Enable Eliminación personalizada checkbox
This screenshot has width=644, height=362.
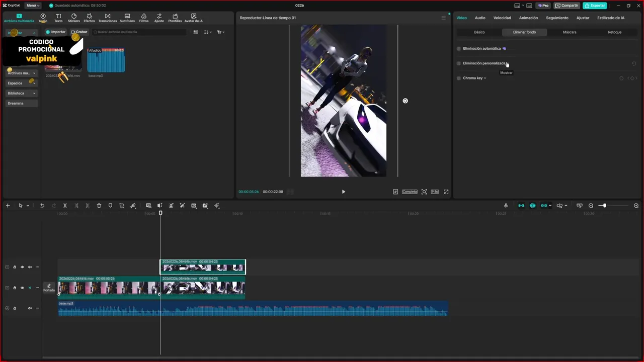click(459, 63)
